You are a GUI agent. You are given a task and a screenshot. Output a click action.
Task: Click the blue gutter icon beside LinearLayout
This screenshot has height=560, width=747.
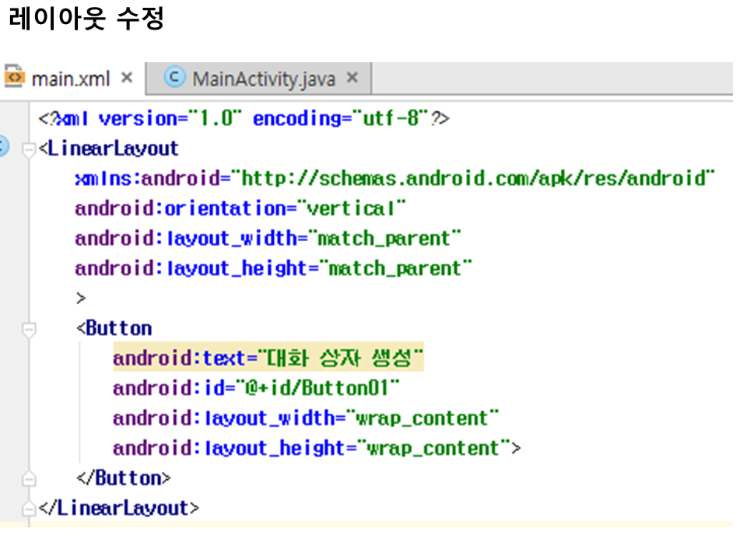[2, 146]
